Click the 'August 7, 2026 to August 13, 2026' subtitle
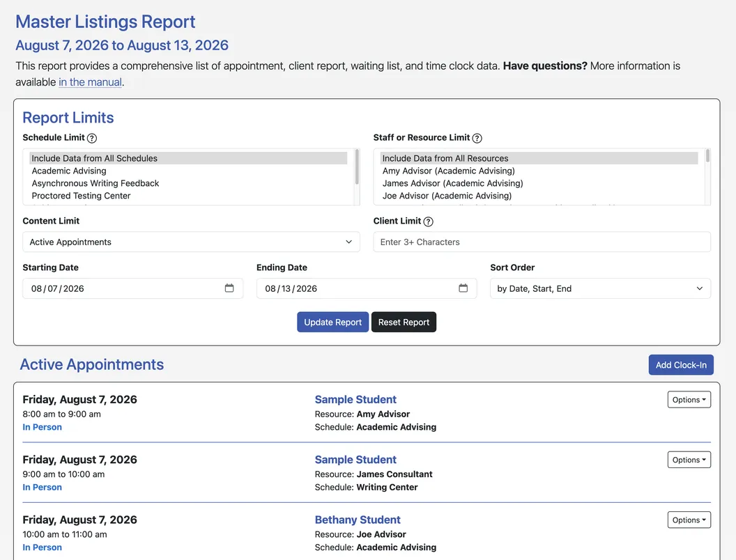 pos(122,45)
